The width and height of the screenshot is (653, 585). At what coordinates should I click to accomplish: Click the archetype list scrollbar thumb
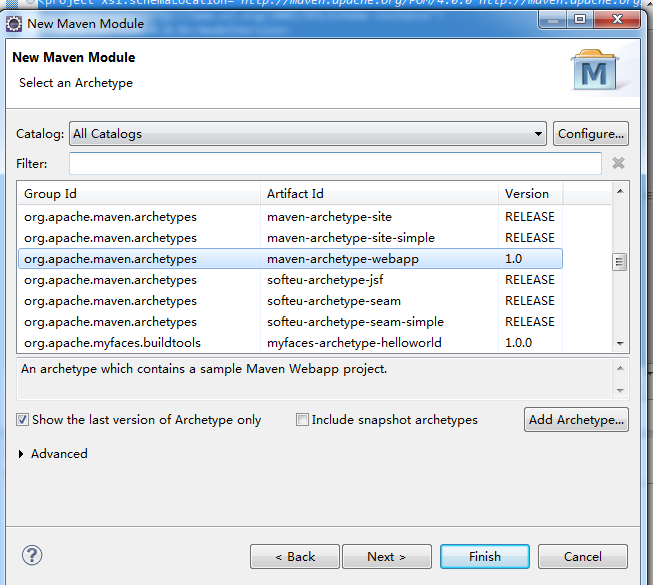click(619, 262)
